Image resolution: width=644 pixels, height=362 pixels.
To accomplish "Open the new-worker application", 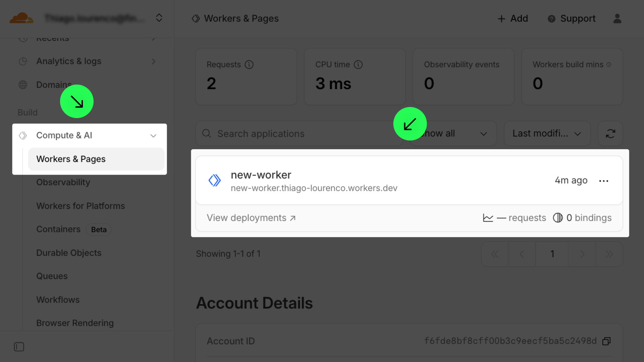I will click(261, 175).
